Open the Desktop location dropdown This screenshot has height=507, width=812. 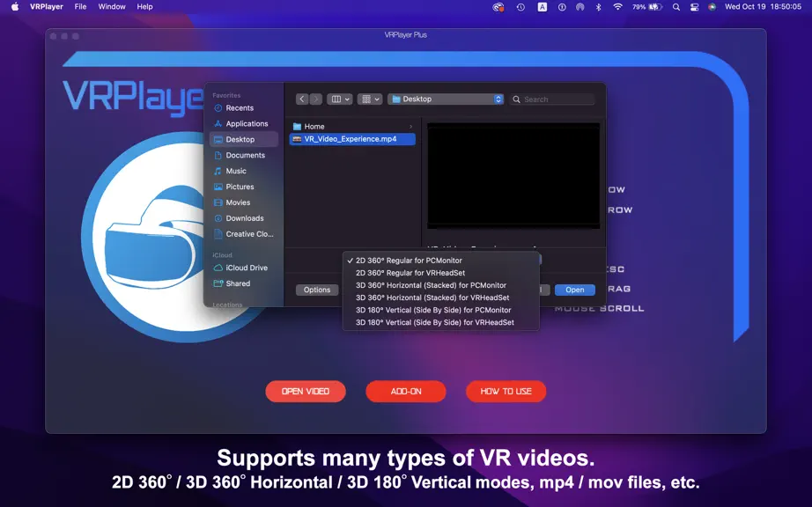[x=446, y=99]
